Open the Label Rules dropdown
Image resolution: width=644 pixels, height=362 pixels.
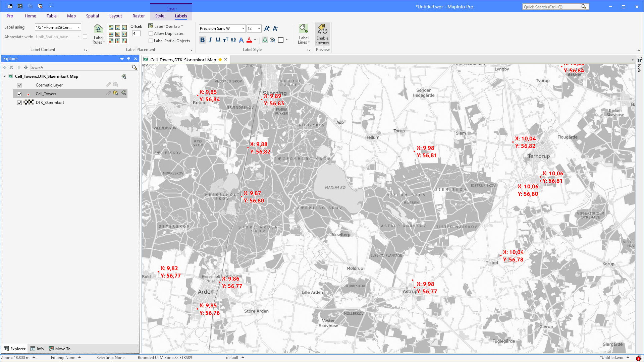coord(98,34)
